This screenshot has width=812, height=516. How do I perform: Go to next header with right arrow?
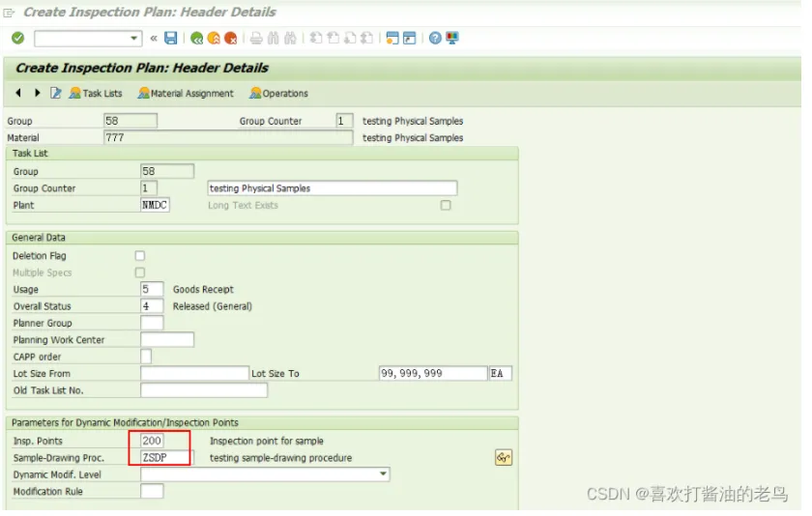click(x=38, y=93)
